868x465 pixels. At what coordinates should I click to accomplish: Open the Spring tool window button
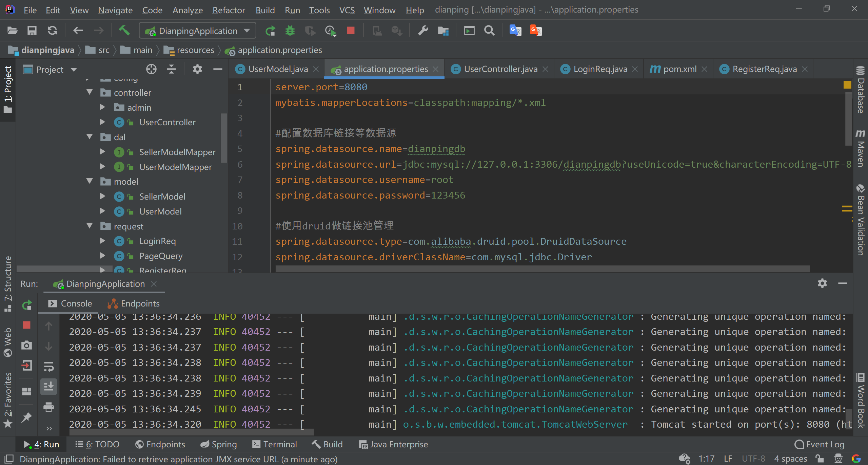click(x=219, y=444)
